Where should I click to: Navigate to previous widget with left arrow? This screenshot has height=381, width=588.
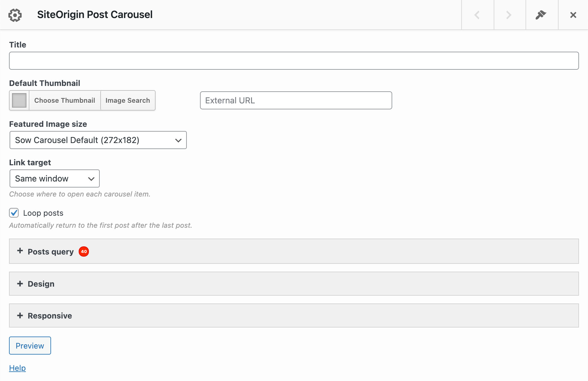(x=477, y=14)
